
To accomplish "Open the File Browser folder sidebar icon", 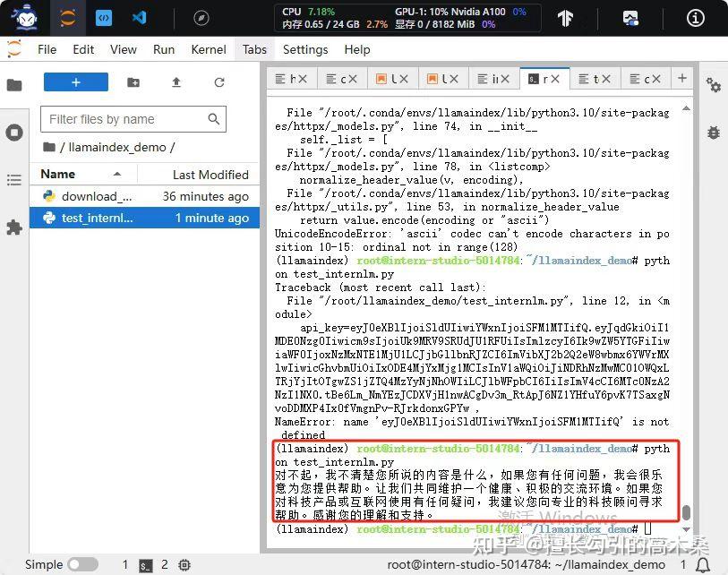I will tap(14, 85).
